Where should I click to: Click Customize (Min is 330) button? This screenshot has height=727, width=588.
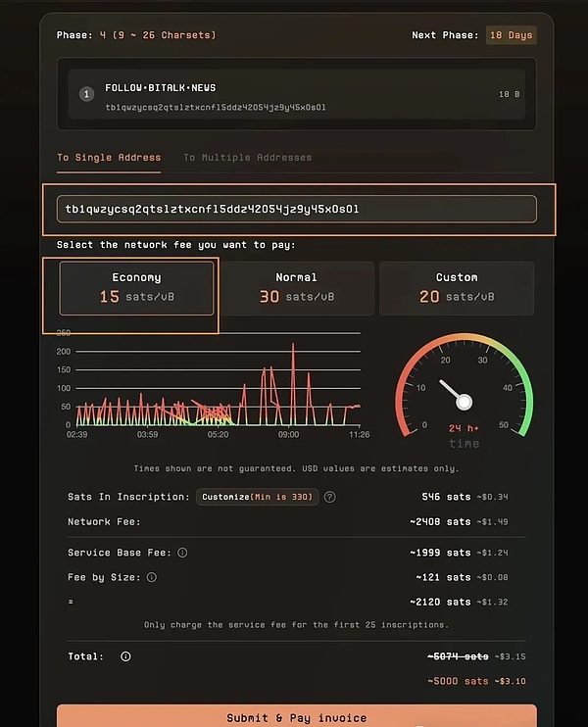[259, 497]
